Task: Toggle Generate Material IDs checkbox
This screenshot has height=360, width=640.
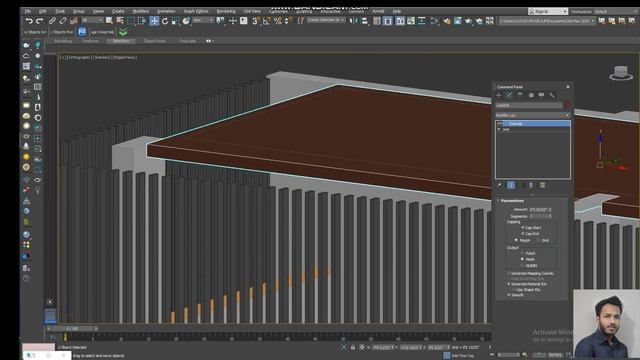Action: 509,284
